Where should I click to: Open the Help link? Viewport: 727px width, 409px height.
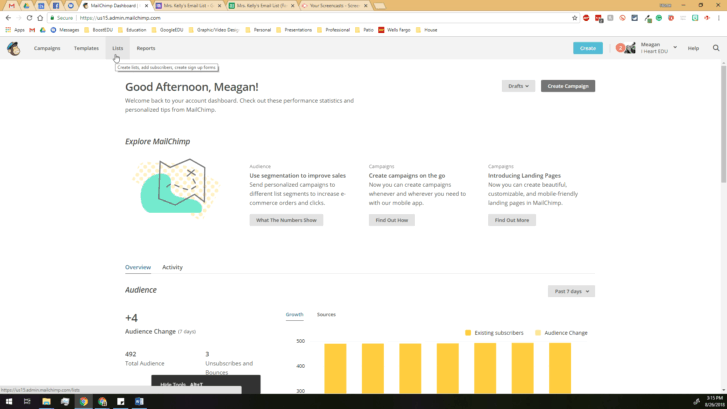pos(693,48)
